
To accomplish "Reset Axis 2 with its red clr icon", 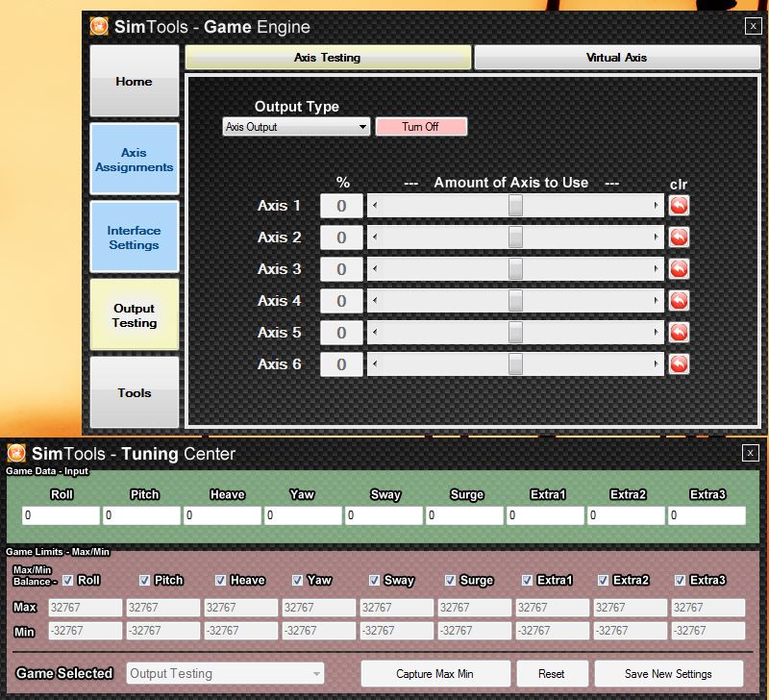I will click(x=679, y=237).
